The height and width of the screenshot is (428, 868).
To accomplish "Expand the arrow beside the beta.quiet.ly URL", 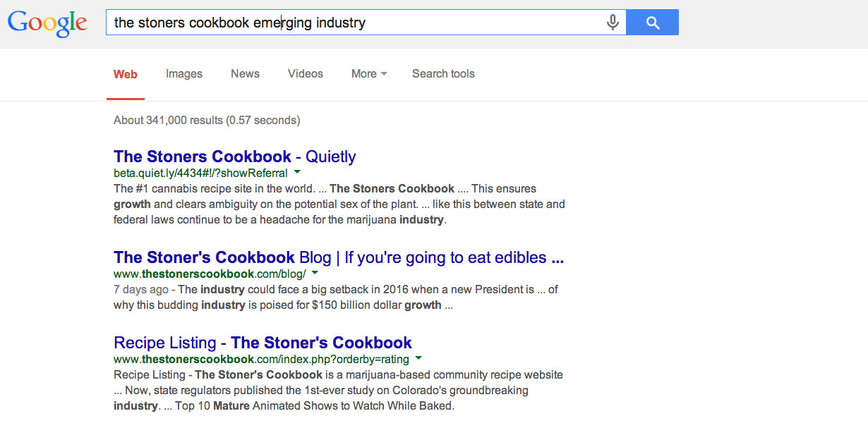I will tap(297, 172).
